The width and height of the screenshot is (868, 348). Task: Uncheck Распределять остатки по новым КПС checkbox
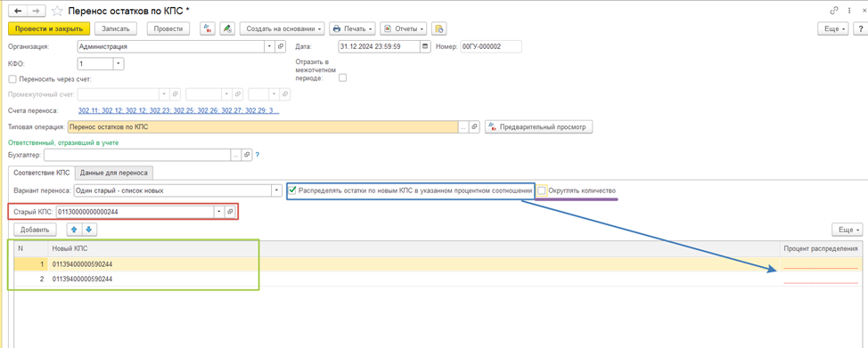pos(292,190)
